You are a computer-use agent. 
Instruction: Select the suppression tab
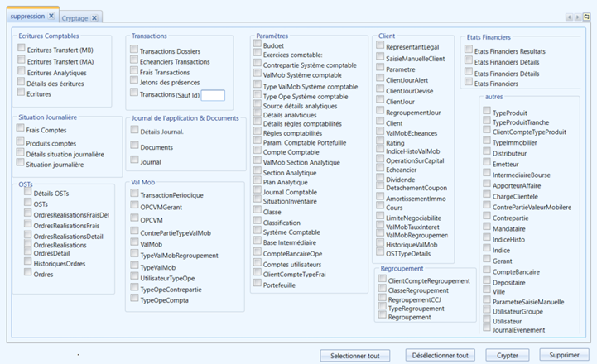[27, 16]
